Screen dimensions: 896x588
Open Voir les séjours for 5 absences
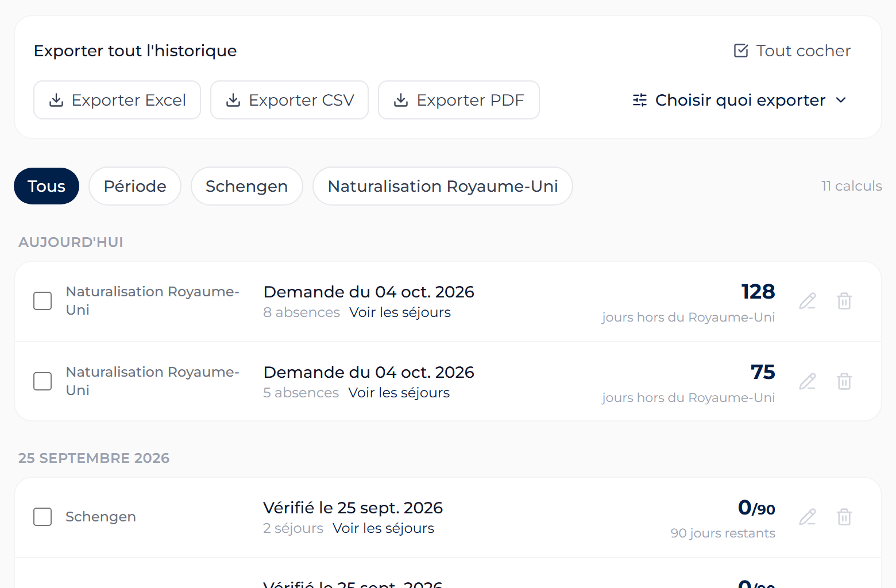(399, 393)
